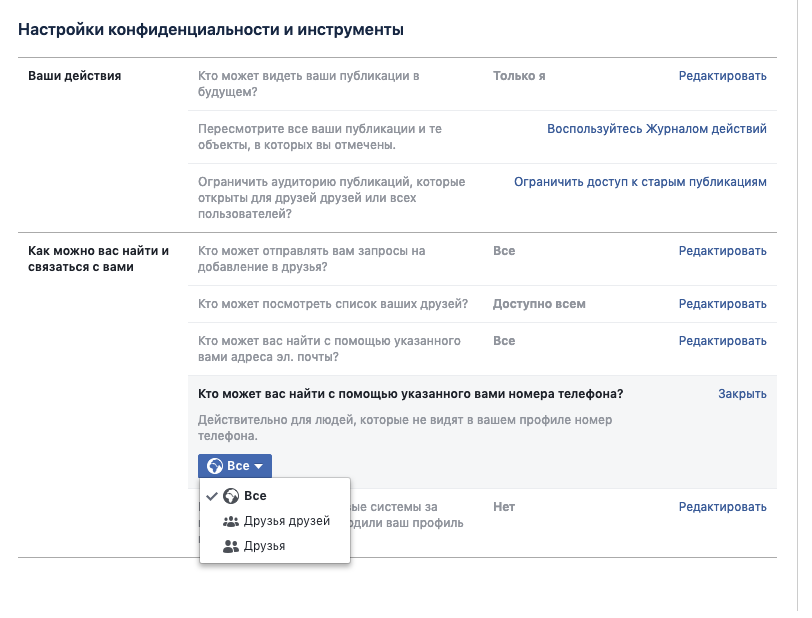Click the phone number lookup question heading
The width and height of the screenshot is (812, 618).
pos(410,394)
